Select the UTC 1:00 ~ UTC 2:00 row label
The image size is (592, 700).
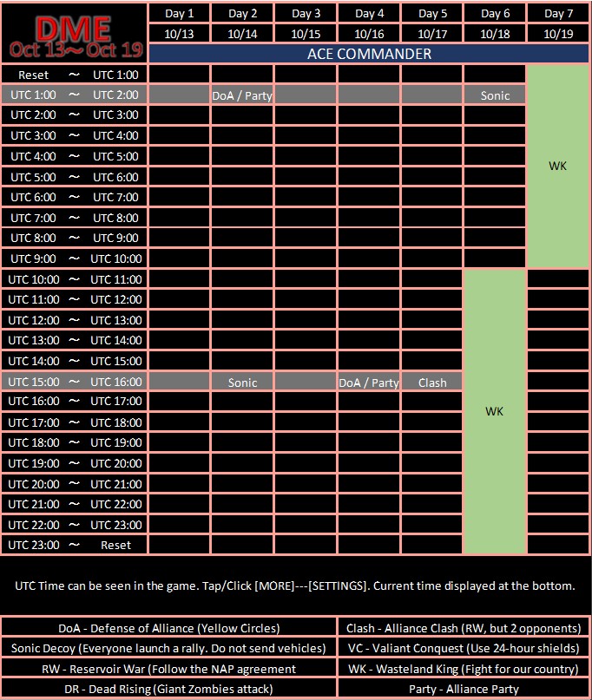(74, 95)
